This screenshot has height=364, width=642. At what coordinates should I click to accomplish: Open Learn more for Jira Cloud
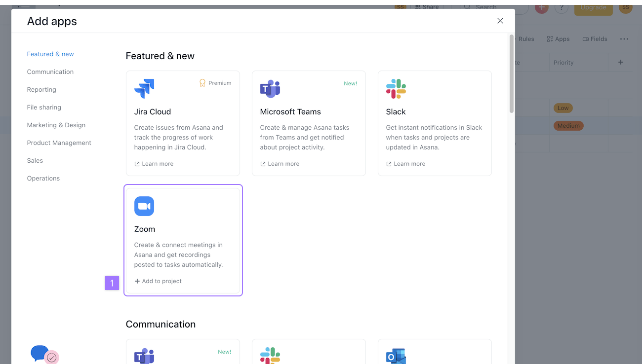tap(154, 163)
